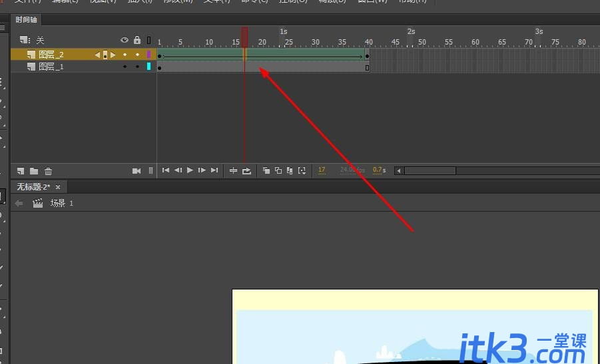Click the purple outline color of 图层_2
The image size is (600, 364).
pyautogui.click(x=149, y=55)
